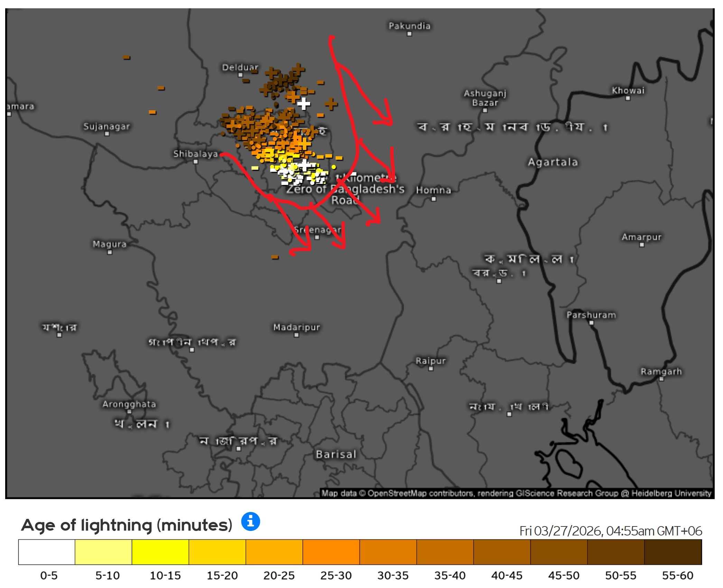The width and height of the screenshot is (723, 588).
Task: Click the Madaripur town marker
Action: tap(296, 335)
